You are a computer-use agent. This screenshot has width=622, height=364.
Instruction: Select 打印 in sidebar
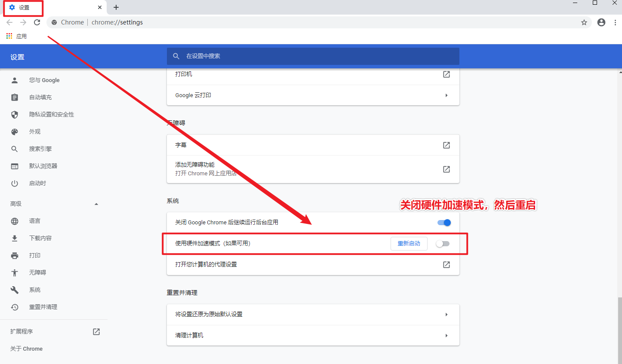tap(35, 256)
